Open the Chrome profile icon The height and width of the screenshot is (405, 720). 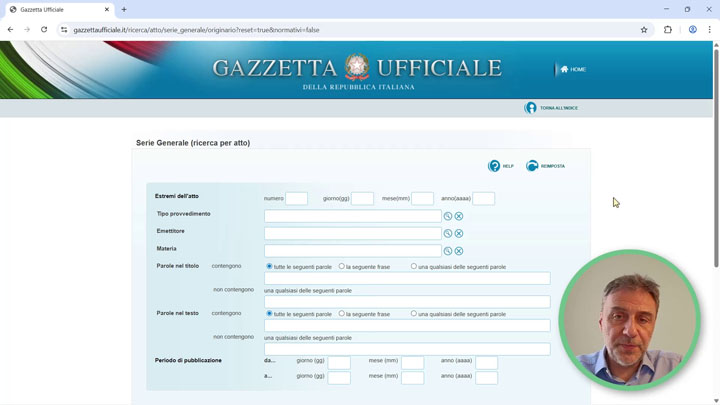click(692, 30)
